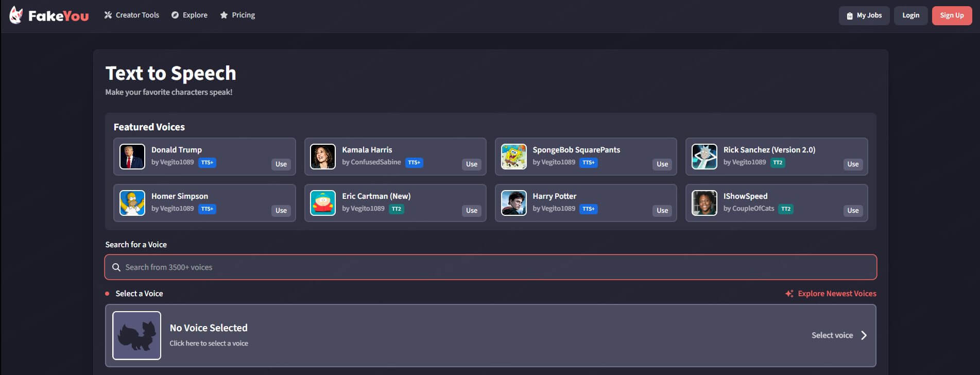The image size is (980, 375).
Task: Click the TT2 badge on IShowSpeed
Action: [x=786, y=209]
